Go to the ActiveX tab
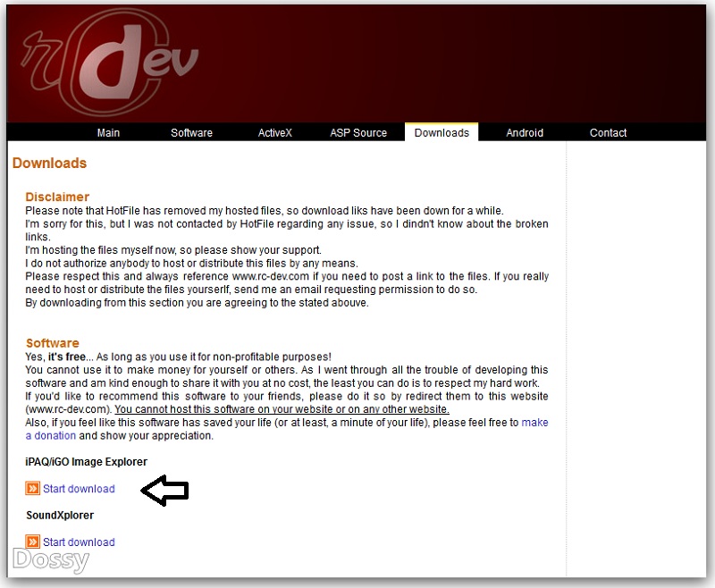The width and height of the screenshot is (715, 588). 275,132
